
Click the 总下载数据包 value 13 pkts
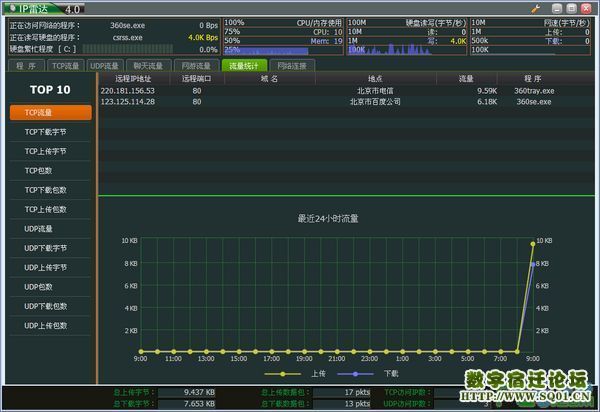pyautogui.click(x=357, y=404)
